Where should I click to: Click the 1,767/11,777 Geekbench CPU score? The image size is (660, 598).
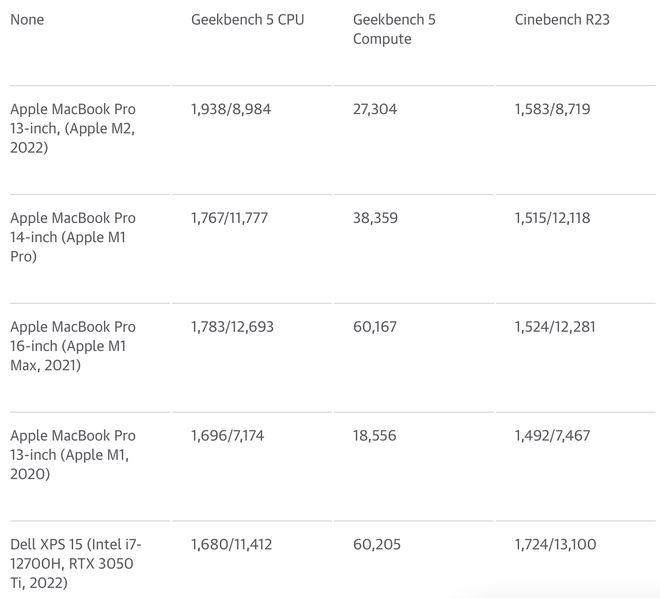point(229,218)
